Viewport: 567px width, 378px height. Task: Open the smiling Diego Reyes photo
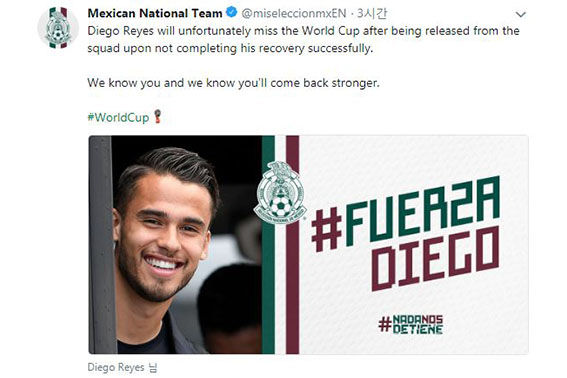coord(175,245)
